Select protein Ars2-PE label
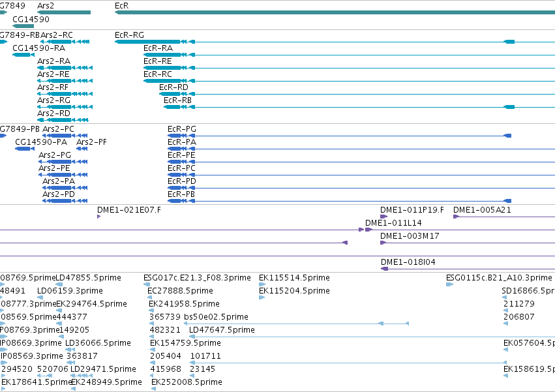The width and height of the screenshot is (555, 392). [54, 168]
